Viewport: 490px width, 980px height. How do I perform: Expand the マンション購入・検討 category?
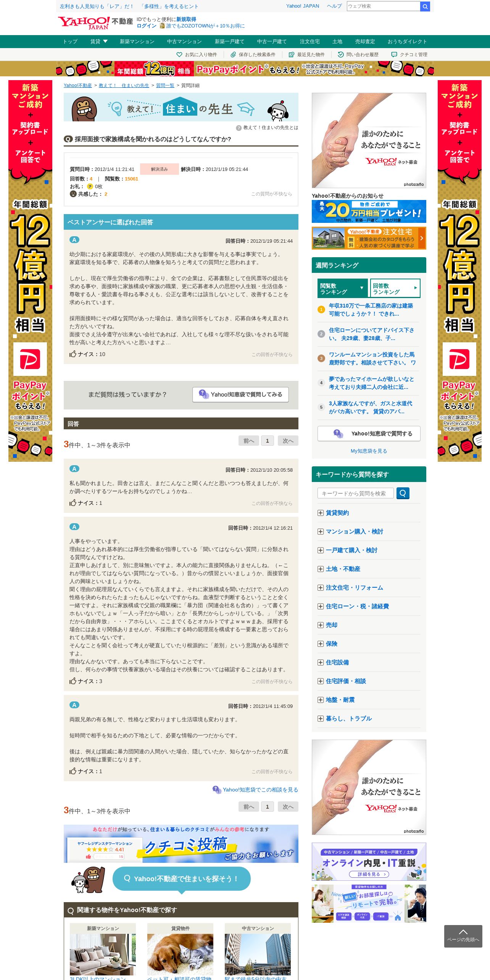(x=321, y=532)
